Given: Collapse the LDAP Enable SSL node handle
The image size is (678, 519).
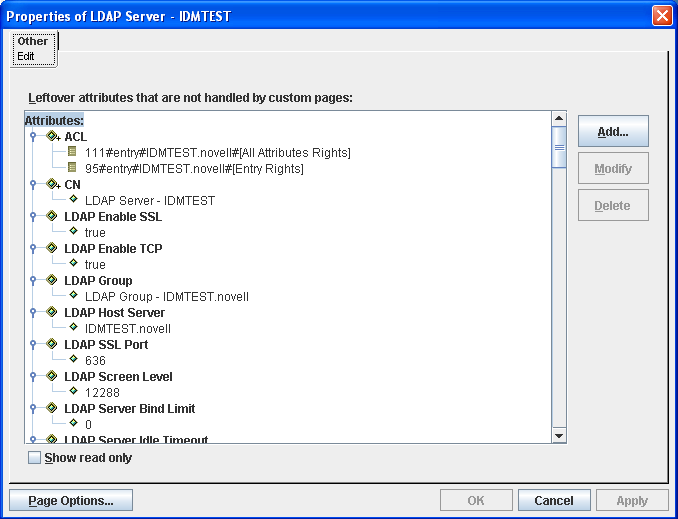Looking at the screenshot, I should pyautogui.click(x=33, y=216).
